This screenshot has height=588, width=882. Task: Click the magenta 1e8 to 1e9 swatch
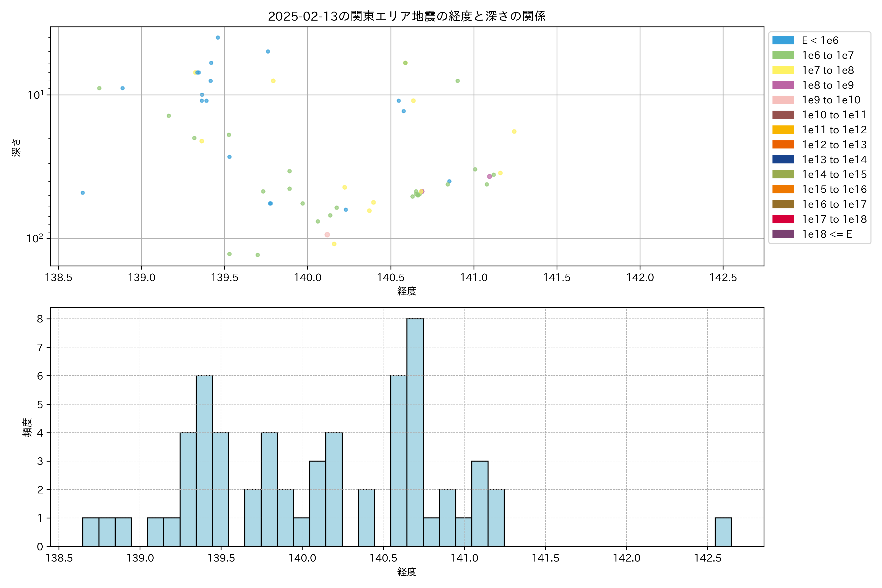click(783, 85)
